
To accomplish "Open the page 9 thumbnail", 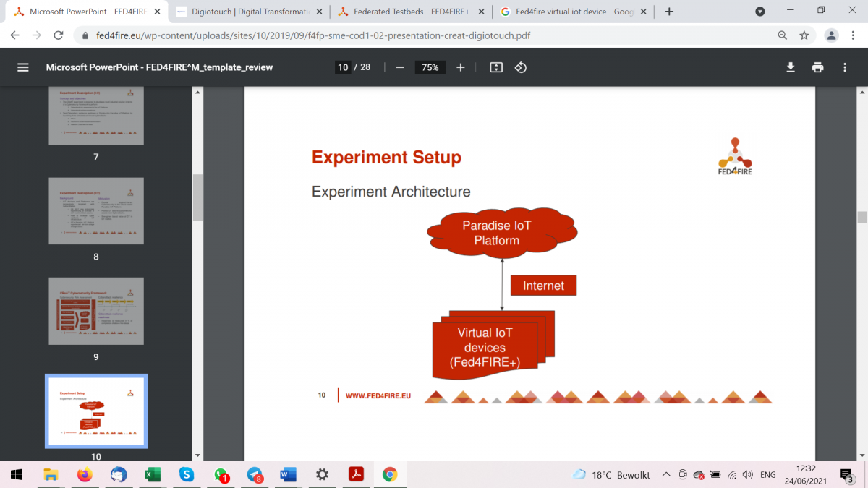I will pos(96,311).
